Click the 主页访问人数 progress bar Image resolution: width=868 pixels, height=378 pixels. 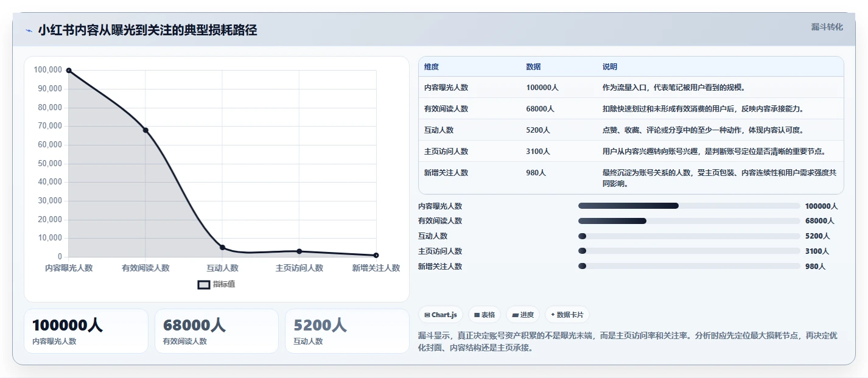point(689,251)
